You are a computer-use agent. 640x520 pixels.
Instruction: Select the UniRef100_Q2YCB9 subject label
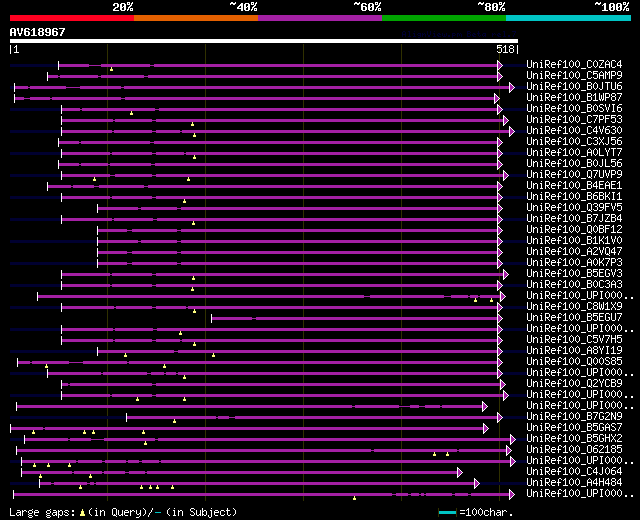[574, 384]
